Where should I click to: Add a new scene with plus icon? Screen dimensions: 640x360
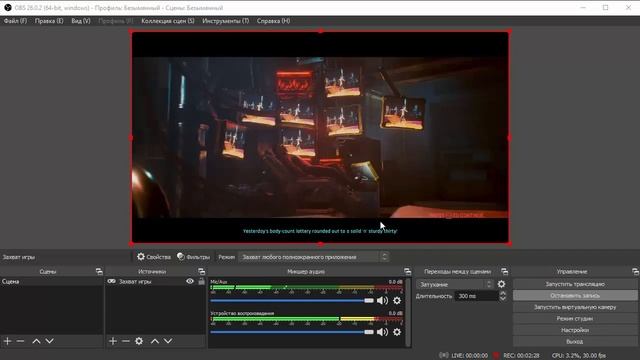[7, 341]
